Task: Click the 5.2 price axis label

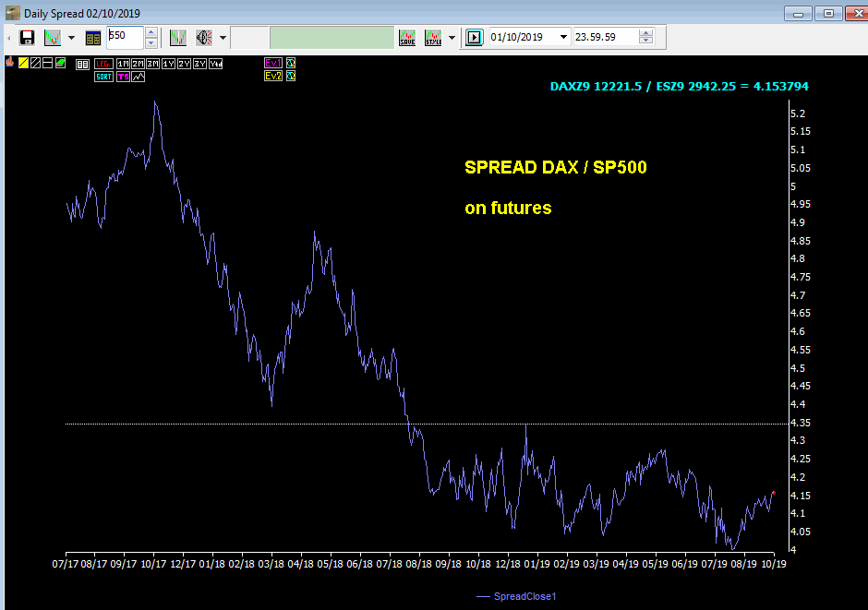Action: coord(798,114)
